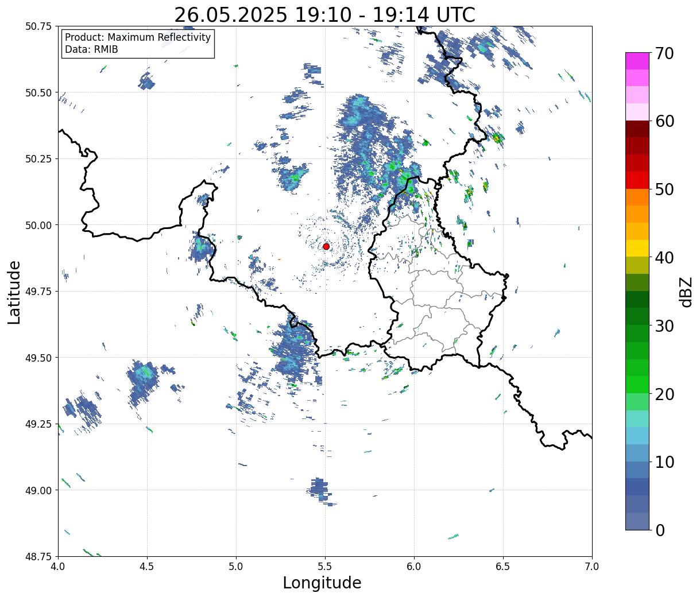Click the 10 value on colorbar
Screen dimensions: 700x597
pyautogui.click(x=664, y=462)
